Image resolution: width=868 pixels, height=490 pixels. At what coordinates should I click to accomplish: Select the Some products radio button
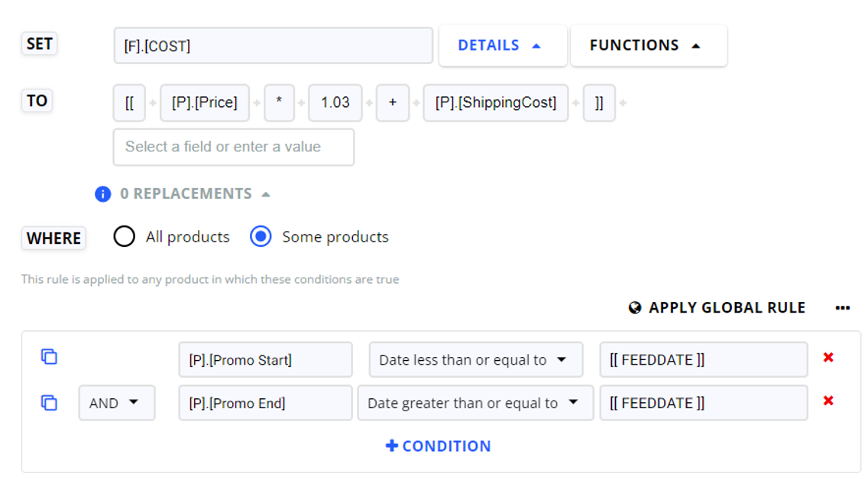[261, 236]
